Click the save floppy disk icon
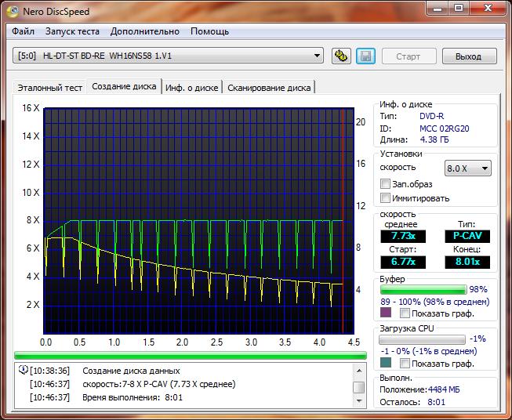Viewport: 512px width, 420px height. point(365,56)
